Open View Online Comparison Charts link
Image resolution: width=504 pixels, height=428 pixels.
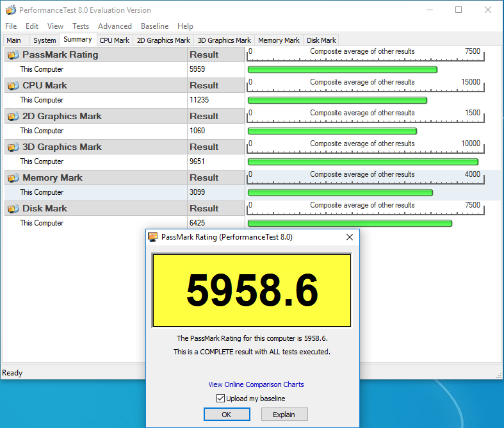pos(256,384)
